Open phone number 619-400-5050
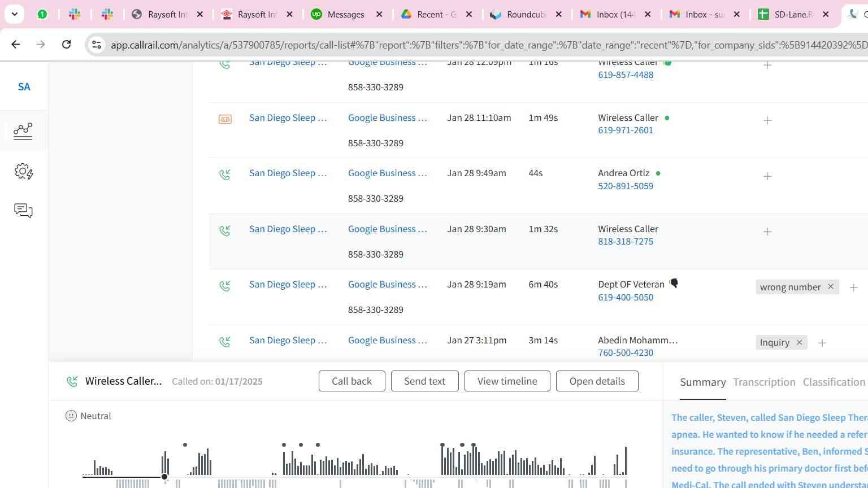This screenshot has height=488, width=868. tap(626, 298)
